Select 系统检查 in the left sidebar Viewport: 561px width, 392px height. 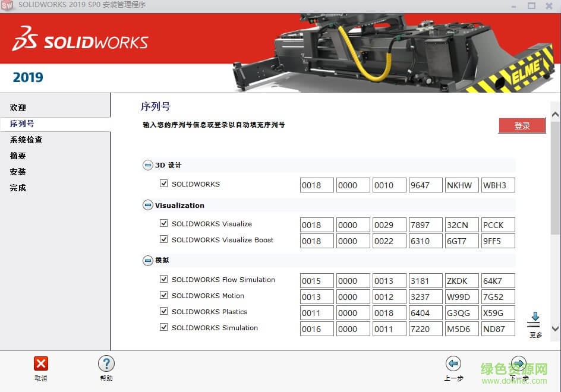pyautogui.click(x=26, y=140)
